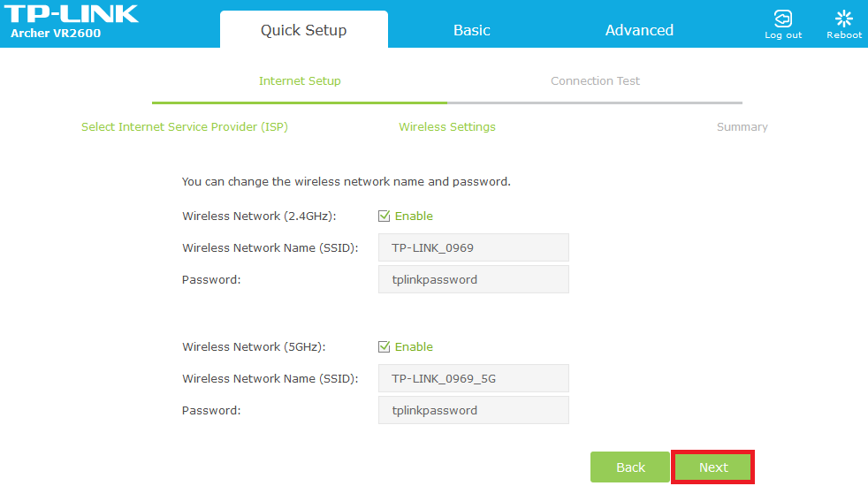868x486 pixels.
Task: Toggle the 2.4GHz wireless network Enable checkbox
Action: pos(385,216)
